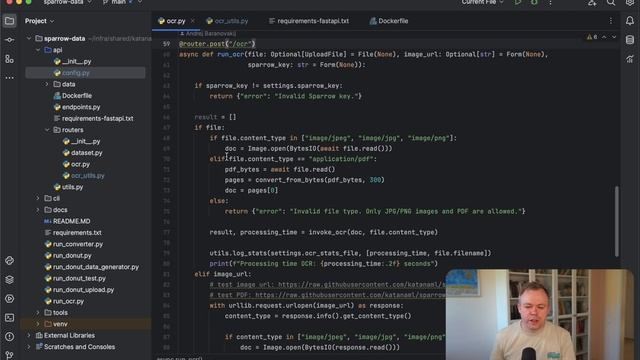Open editor tabs options menu
640x360 pixels.
click(611, 21)
